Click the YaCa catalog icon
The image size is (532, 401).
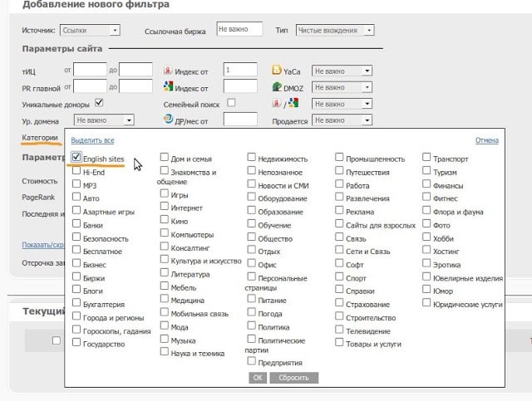277,71
